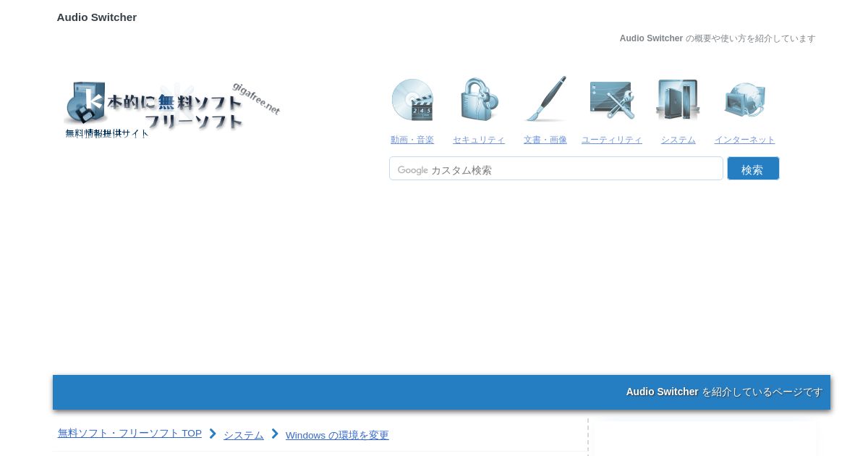Go to 無料ソフト・フリーソフト TOP breadcrumb
Image resolution: width=868 pixels, height=456 pixels.
point(129,434)
